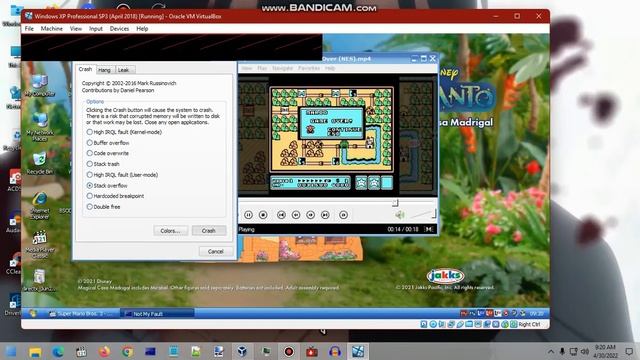The height and width of the screenshot is (360, 640).
Task: Switch to Not My Fault taskbar item
Action: pyautogui.click(x=158, y=313)
